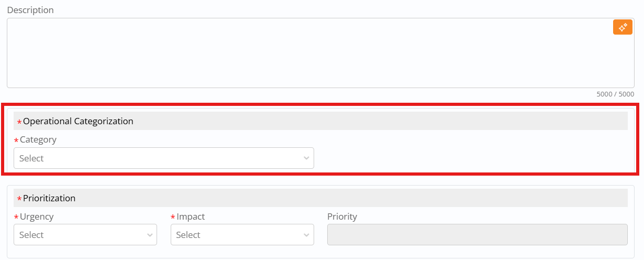
Task: Select the Operational Categorization section header
Action: [78, 121]
